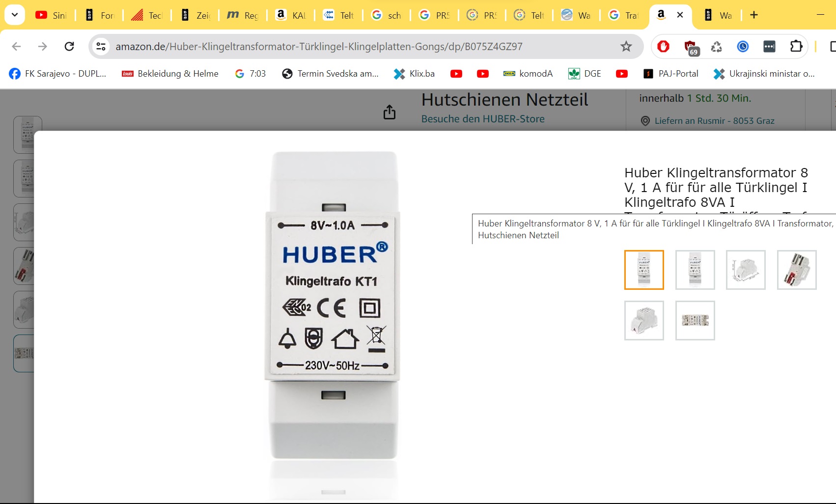The height and width of the screenshot is (504, 836).
Task: Open the Extensions puzzle piece menu
Action: point(796,46)
